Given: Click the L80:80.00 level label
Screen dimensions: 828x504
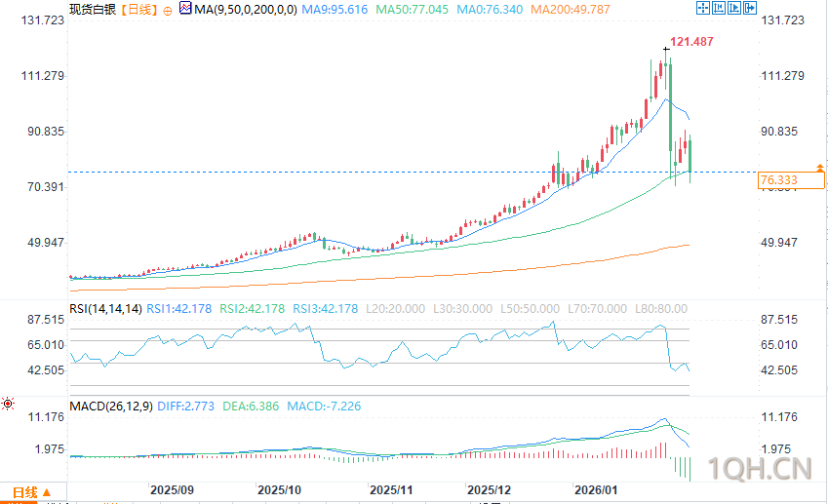Looking at the screenshot, I should [661, 309].
